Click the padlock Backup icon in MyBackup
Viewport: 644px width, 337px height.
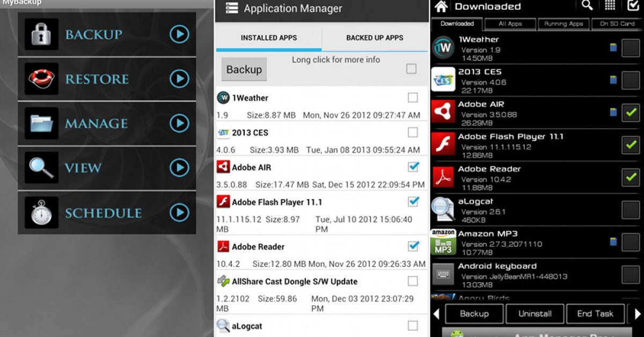(x=41, y=34)
